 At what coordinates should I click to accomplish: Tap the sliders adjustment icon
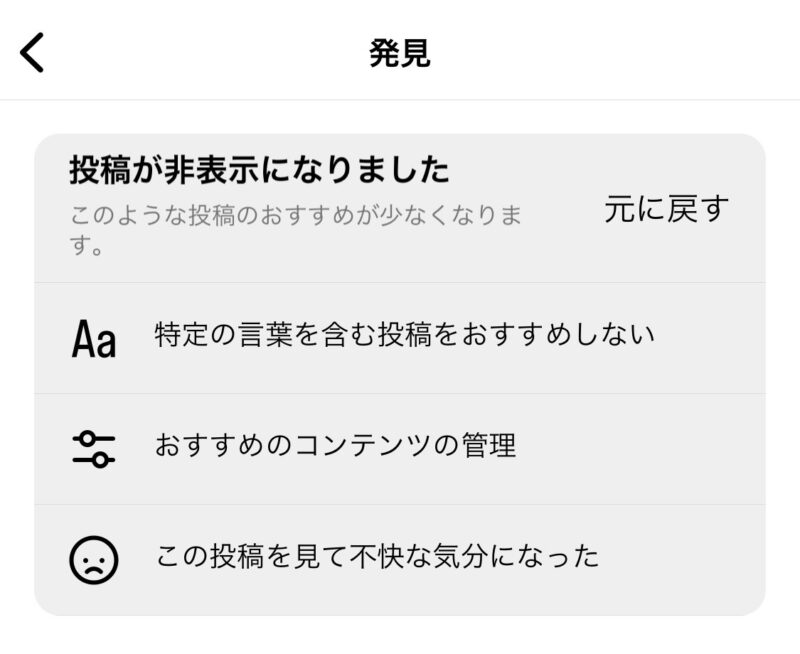point(94,449)
